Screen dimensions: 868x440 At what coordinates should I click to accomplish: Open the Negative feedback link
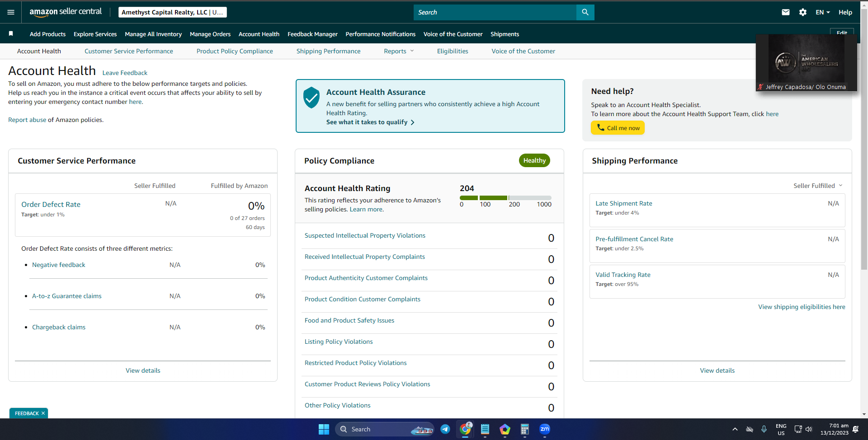coord(59,265)
